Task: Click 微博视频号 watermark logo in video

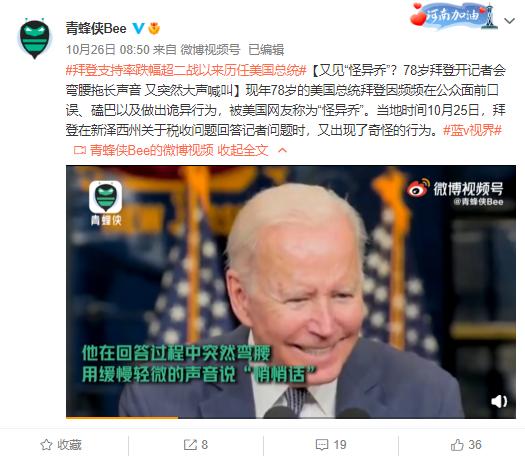Action: click(455, 191)
